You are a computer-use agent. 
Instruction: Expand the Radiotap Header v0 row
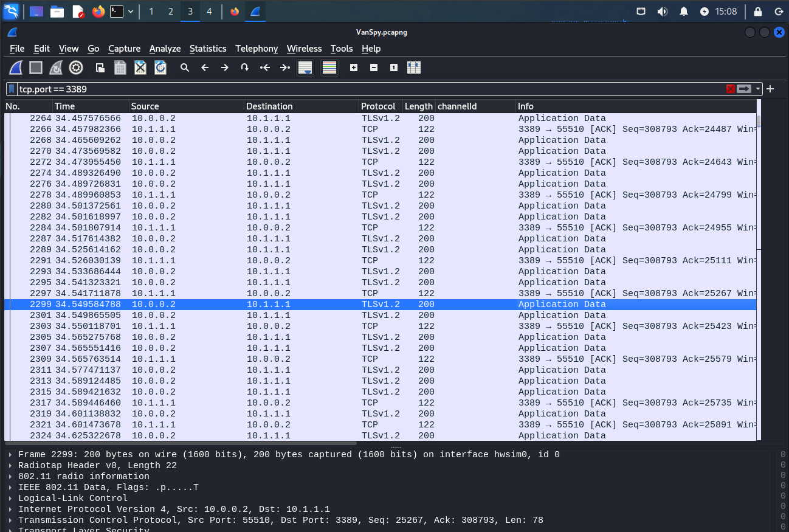10,466
